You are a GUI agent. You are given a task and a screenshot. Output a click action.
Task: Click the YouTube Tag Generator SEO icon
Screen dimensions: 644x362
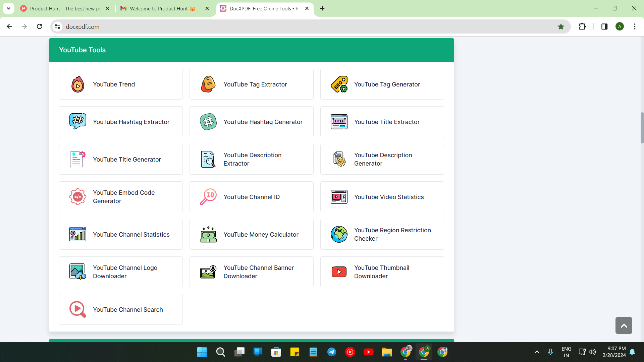tap(339, 84)
